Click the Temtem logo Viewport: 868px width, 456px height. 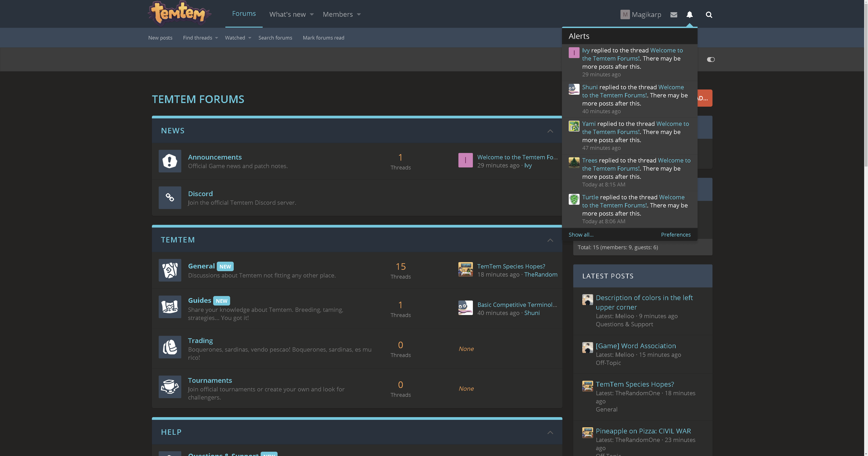pyautogui.click(x=180, y=14)
